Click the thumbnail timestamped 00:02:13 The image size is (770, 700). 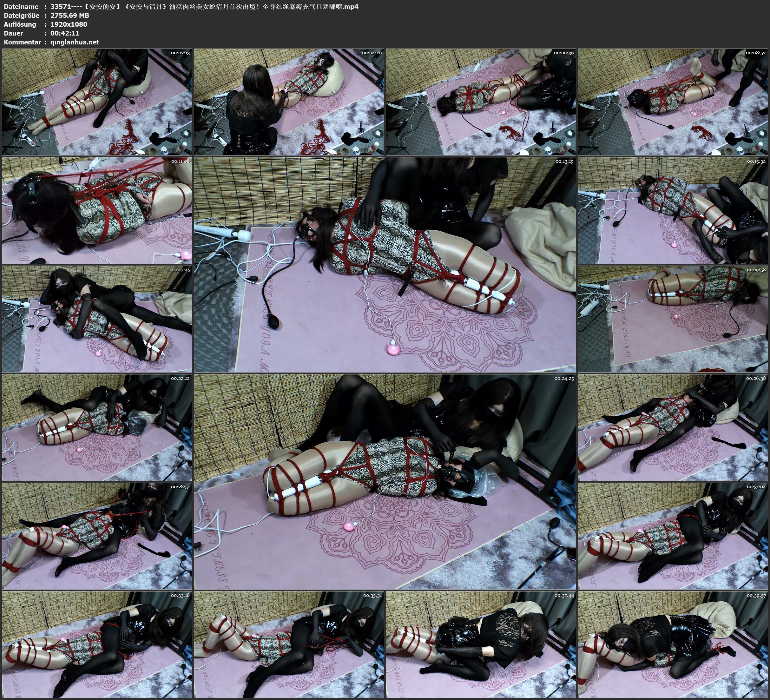[x=97, y=102]
